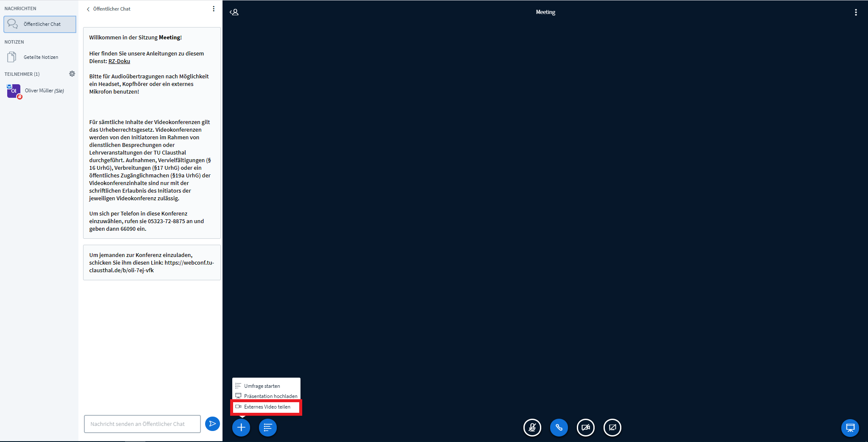Open Geteilte Notizen
The image size is (868, 442).
(41, 57)
